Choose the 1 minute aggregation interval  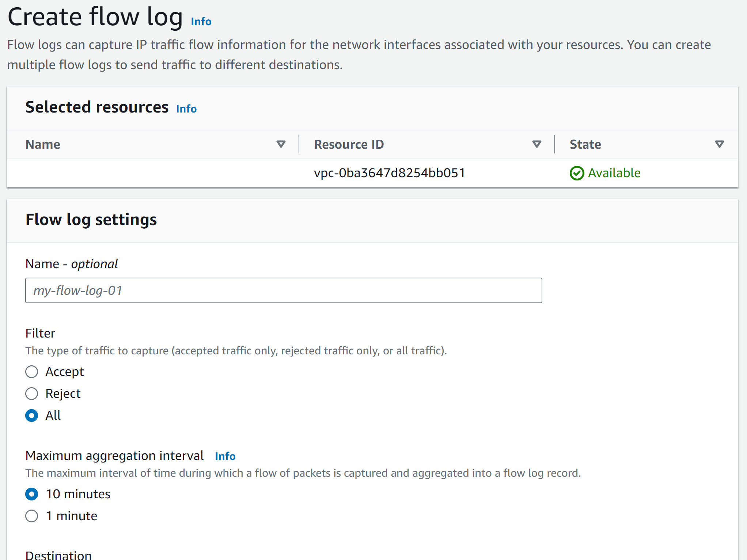tap(32, 516)
